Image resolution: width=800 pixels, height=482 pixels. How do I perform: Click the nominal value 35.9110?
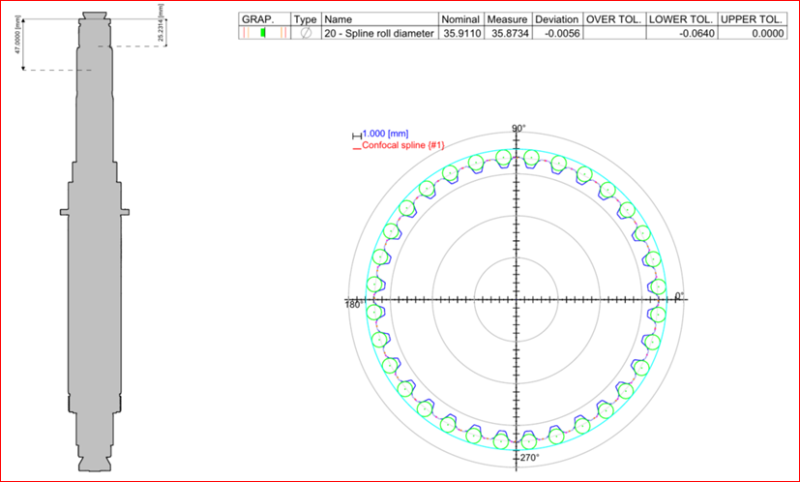pos(461,33)
